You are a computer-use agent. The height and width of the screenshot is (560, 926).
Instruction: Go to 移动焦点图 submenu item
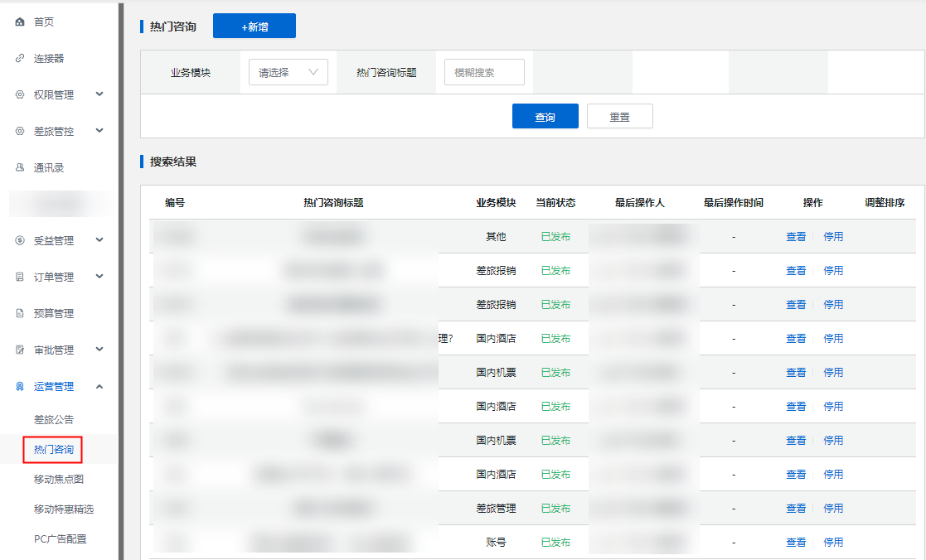point(59,479)
